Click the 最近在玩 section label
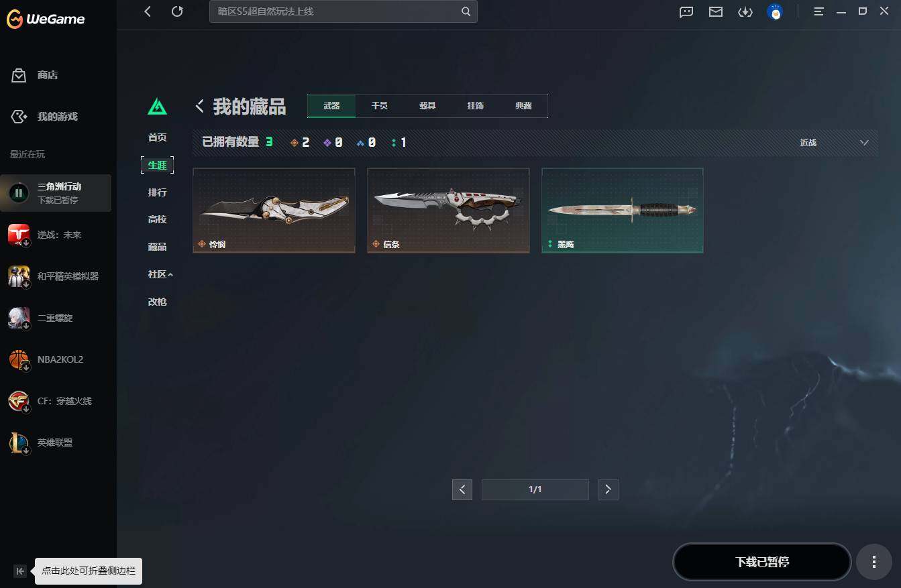 click(28, 154)
